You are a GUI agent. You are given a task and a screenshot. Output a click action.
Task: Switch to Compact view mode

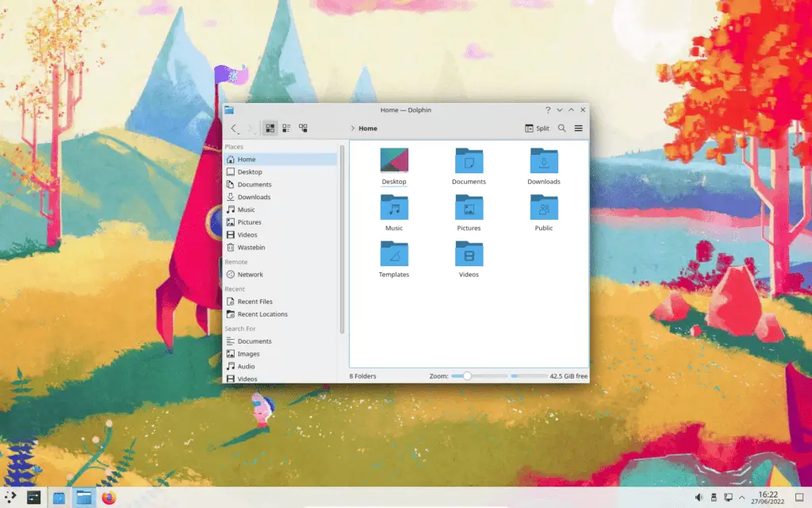pos(286,128)
